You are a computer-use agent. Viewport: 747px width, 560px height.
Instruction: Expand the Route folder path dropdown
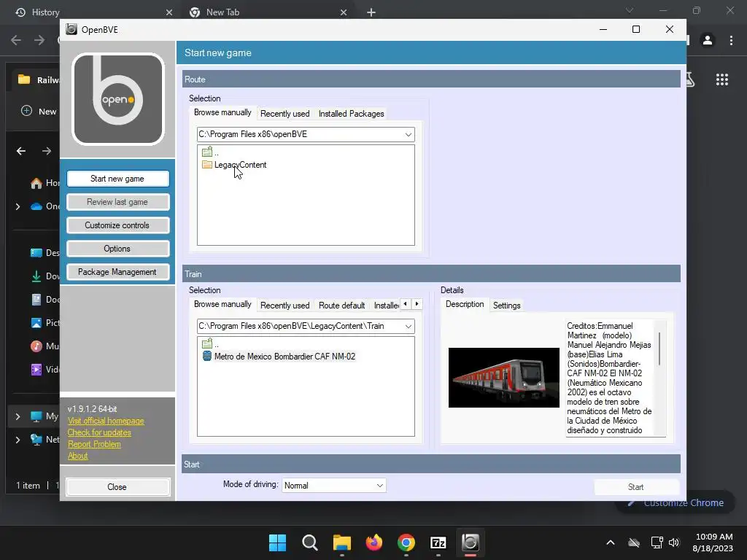point(409,134)
